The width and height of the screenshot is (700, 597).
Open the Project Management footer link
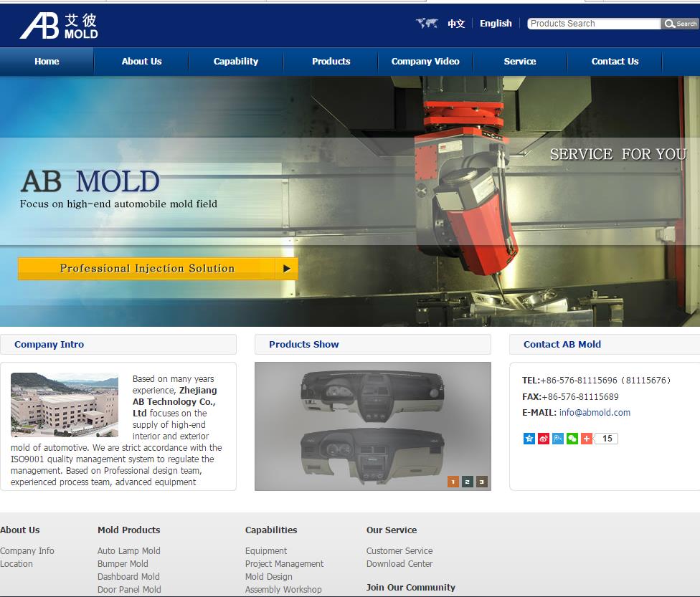[x=284, y=564]
